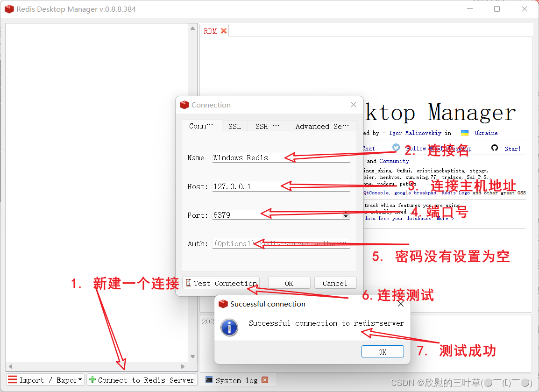Click the Twitter bird icon
Screen dimensions: 539x392
(x=396, y=148)
